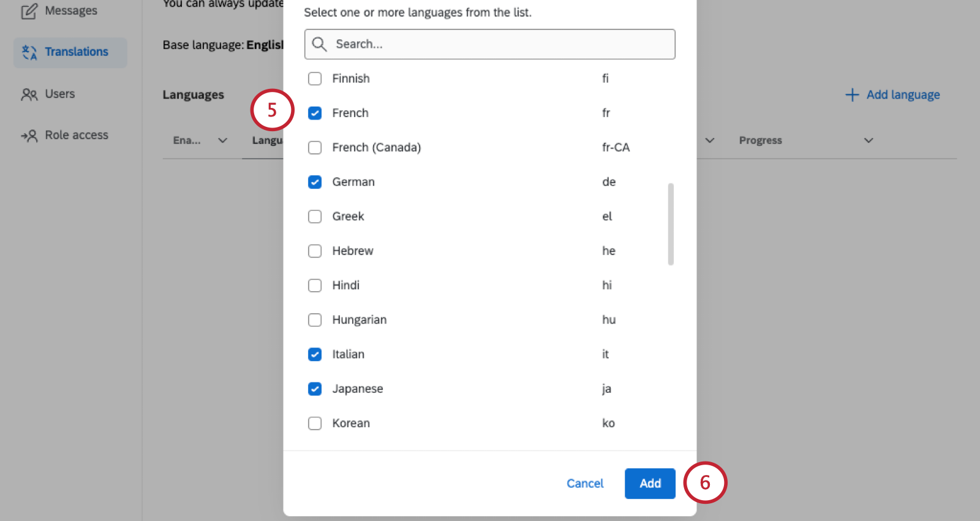The width and height of the screenshot is (980, 521).
Task: Check the Finnish checkbox
Action: tap(315, 78)
